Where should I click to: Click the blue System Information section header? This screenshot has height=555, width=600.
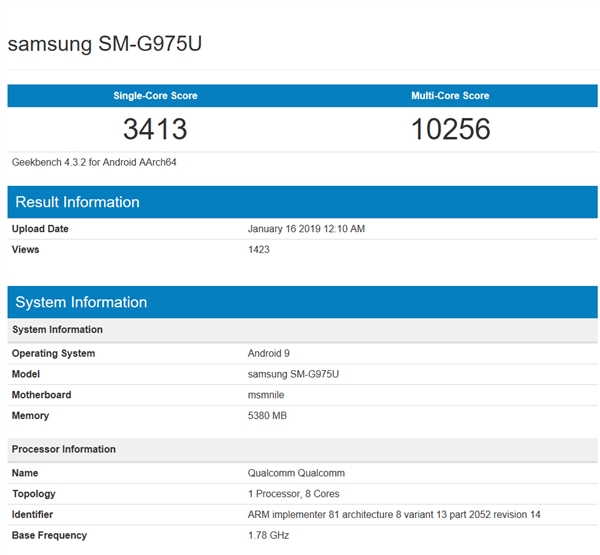click(81, 302)
